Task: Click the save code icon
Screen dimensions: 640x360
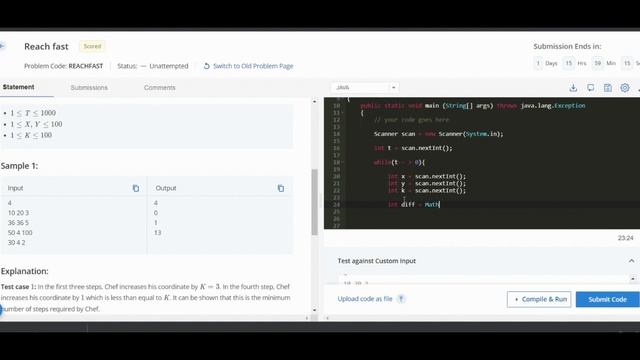Action: [608, 88]
